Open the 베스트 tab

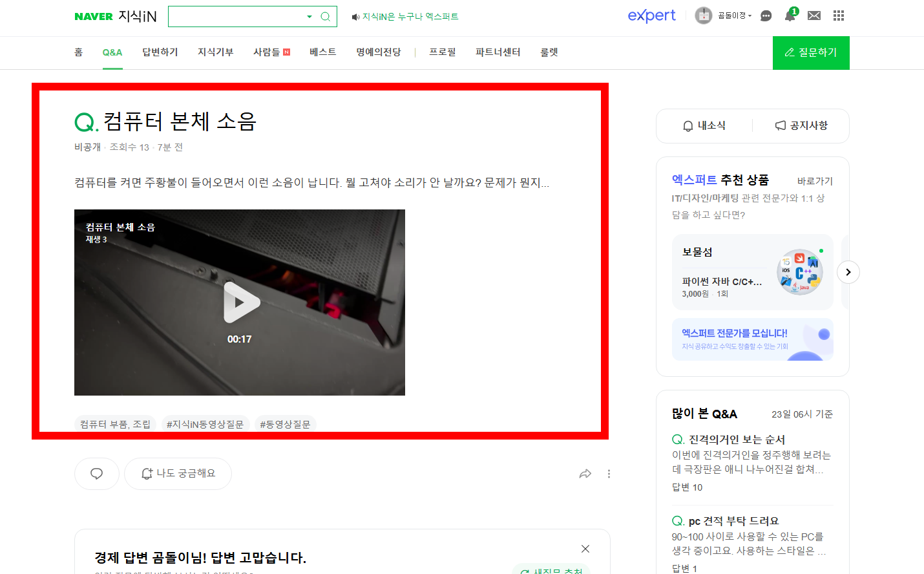point(322,52)
